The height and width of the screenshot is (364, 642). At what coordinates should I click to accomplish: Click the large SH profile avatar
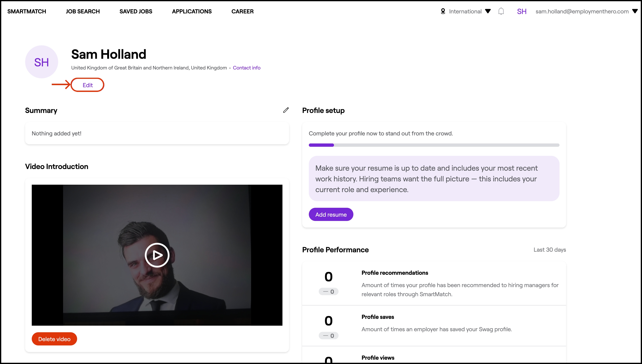[x=41, y=62]
